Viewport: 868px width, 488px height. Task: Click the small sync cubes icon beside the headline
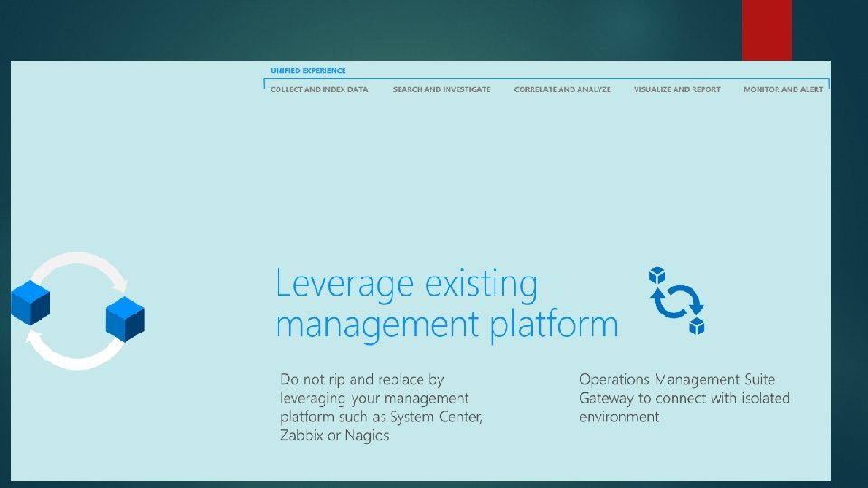point(677,301)
